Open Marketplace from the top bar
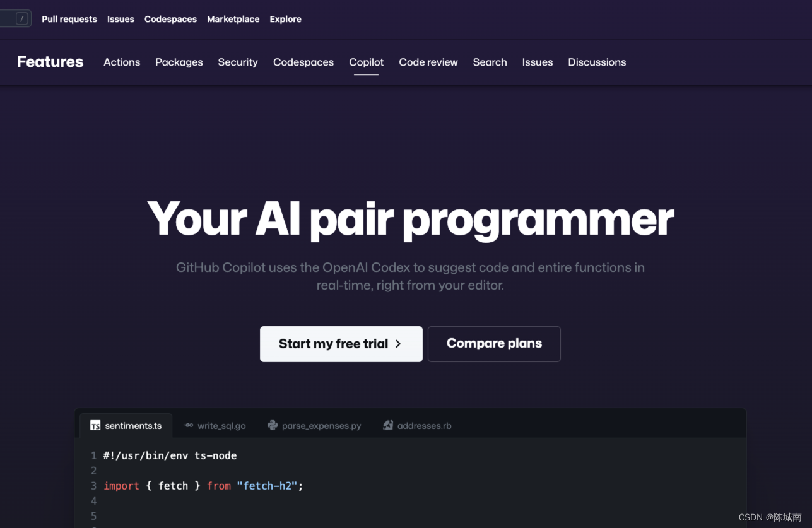Viewport: 812px width, 528px height. (233, 19)
